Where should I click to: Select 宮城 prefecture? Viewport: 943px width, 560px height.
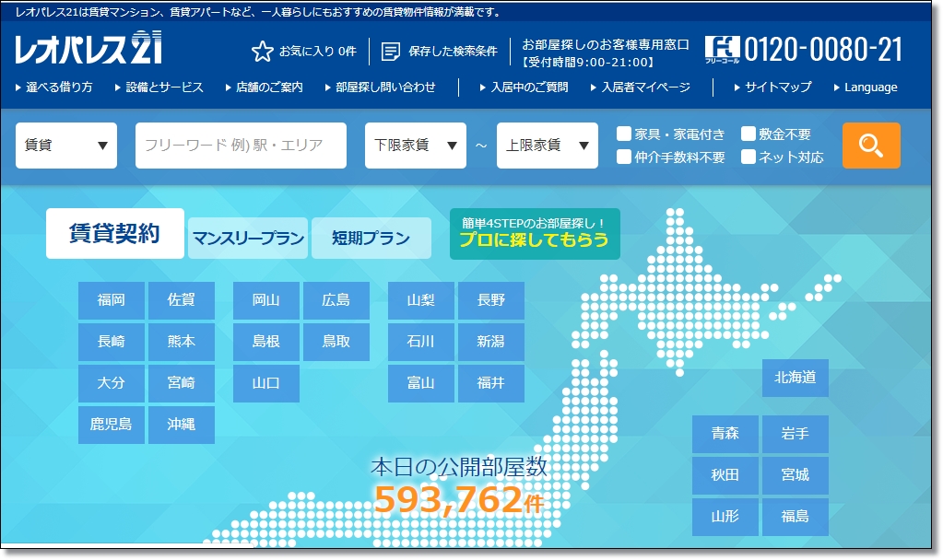point(796,475)
